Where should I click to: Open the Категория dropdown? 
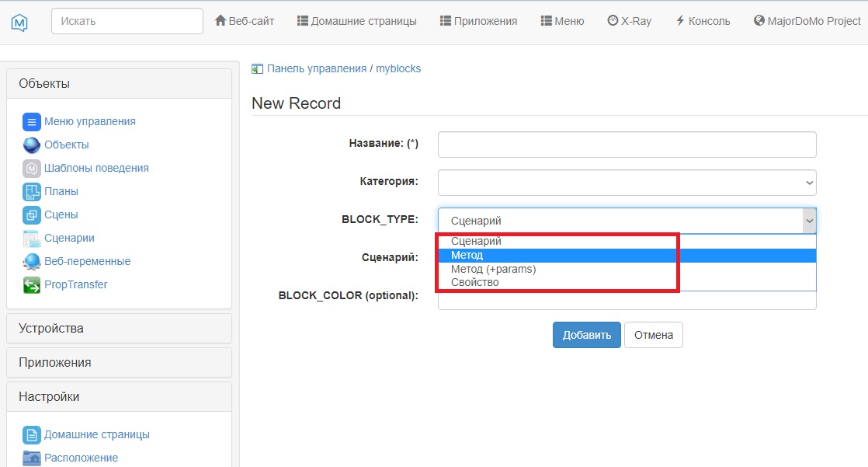point(627,183)
